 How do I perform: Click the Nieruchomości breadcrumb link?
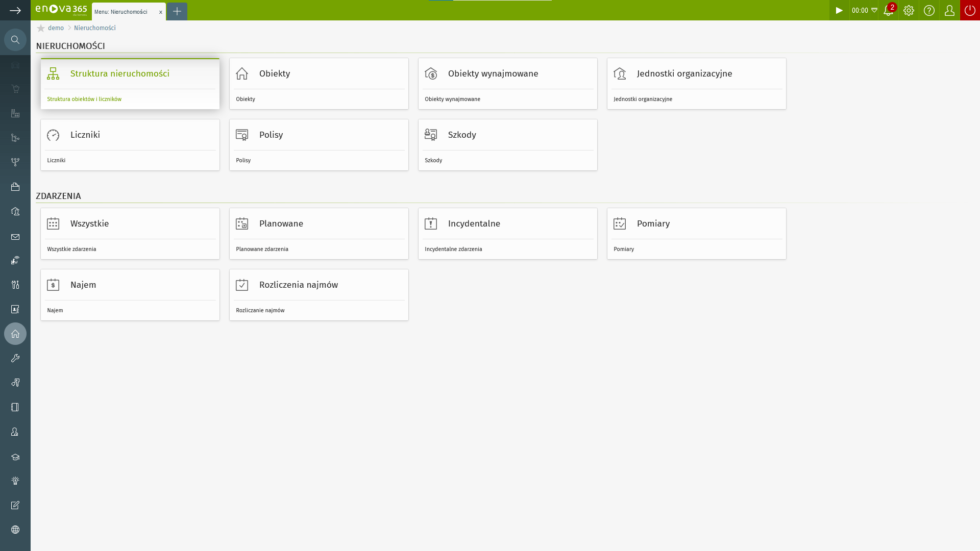click(95, 28)
